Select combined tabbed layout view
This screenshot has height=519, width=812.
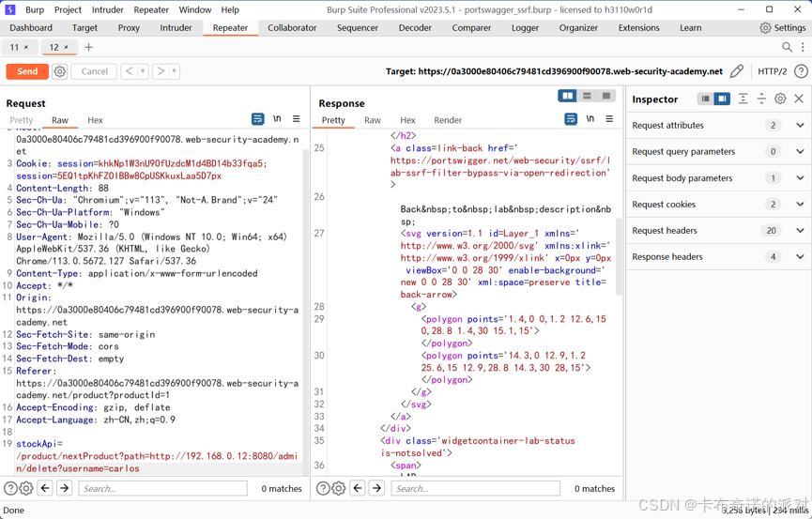tap(605, 96)
